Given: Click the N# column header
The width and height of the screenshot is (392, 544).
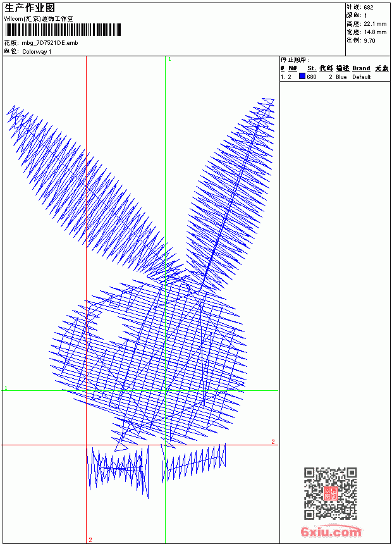Looking at the screenshot, I should click(293, 68).
